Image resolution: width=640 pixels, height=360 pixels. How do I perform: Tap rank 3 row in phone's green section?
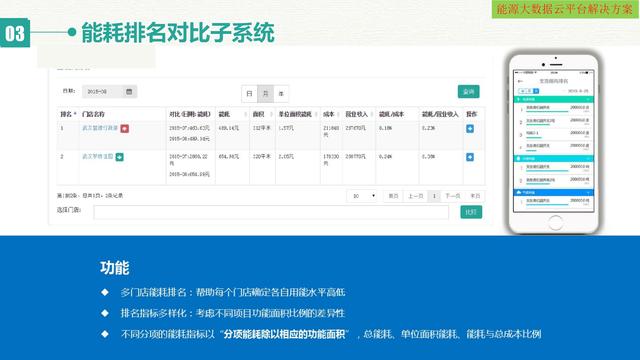pyautogui.click(x=554, y=134)
